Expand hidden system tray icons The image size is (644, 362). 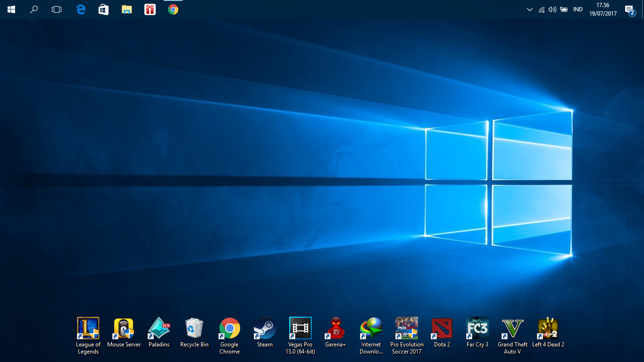pos(529,9)
